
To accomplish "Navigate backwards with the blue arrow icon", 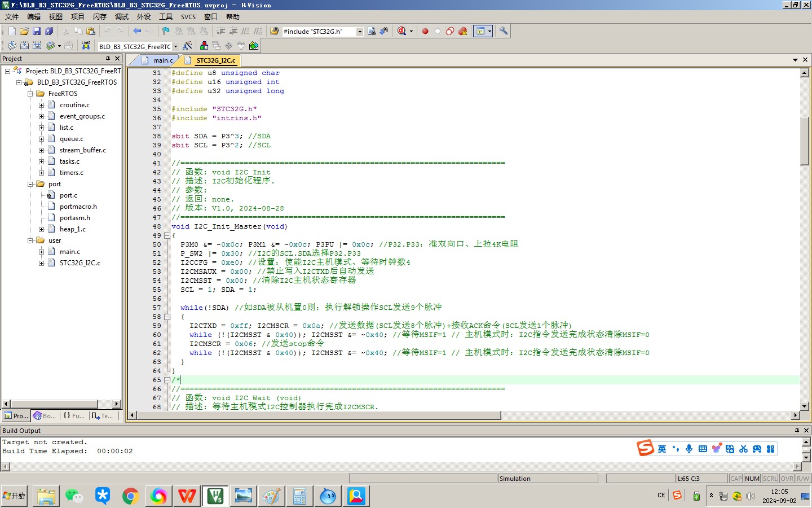I will pos(137,32).
